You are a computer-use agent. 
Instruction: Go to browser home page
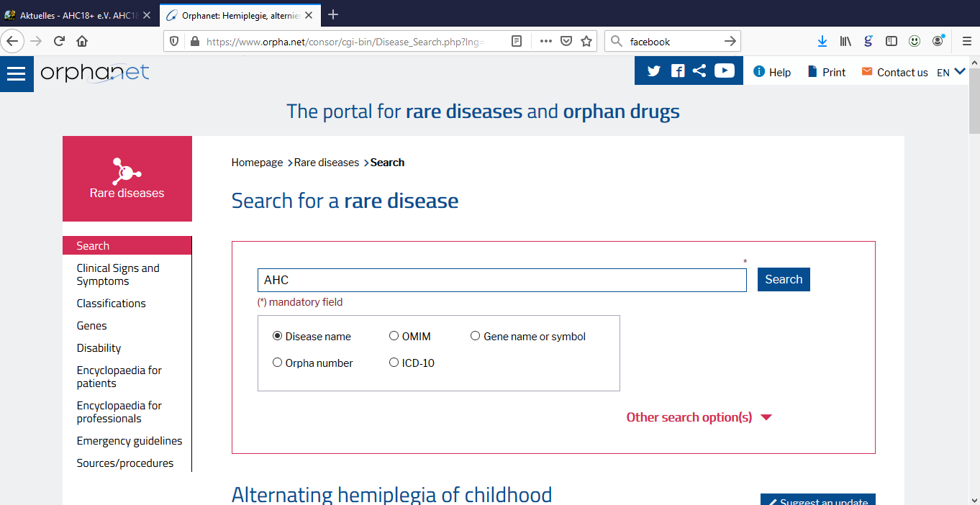coord(82,41)
